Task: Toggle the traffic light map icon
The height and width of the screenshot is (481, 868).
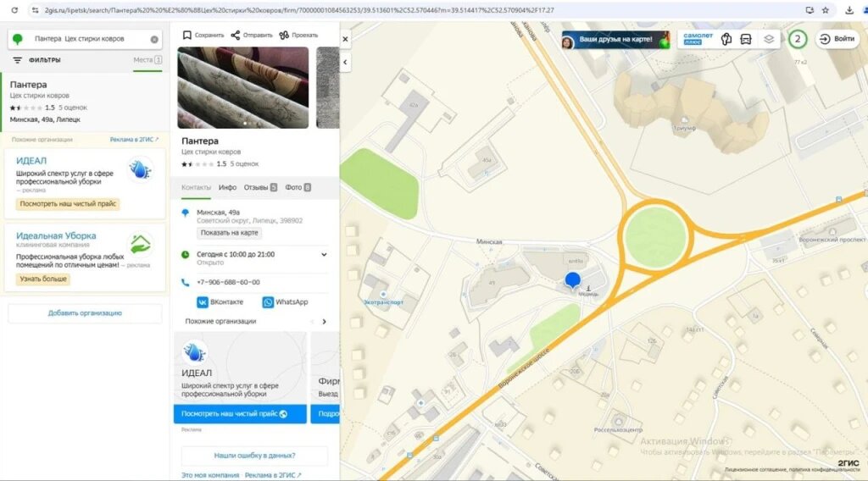Action: (x=726, y=39)
